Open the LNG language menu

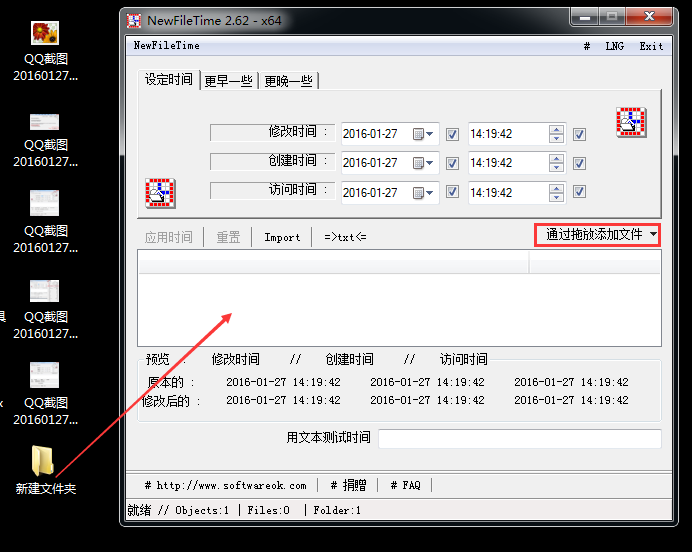614,46
